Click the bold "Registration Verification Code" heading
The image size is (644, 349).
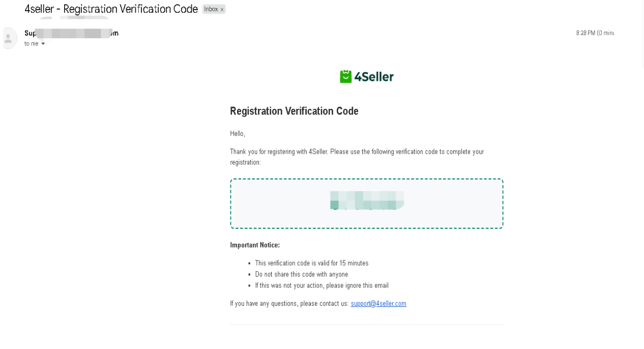coord(294,111)
